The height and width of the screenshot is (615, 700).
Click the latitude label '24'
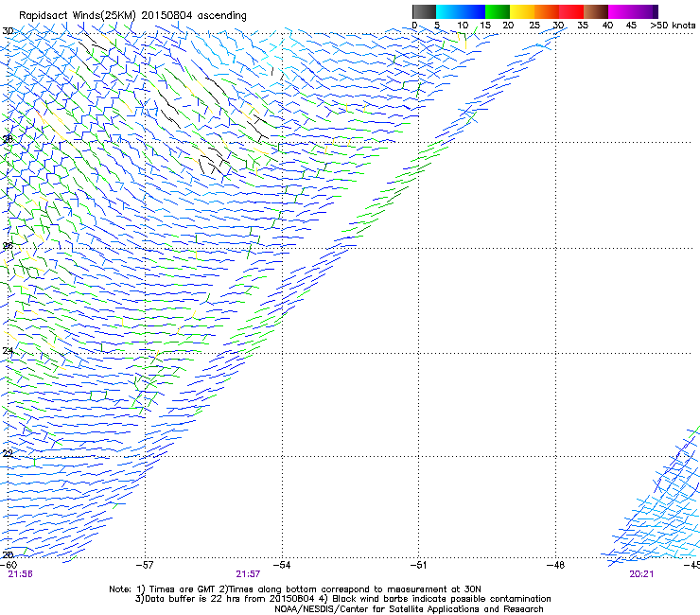8,351
